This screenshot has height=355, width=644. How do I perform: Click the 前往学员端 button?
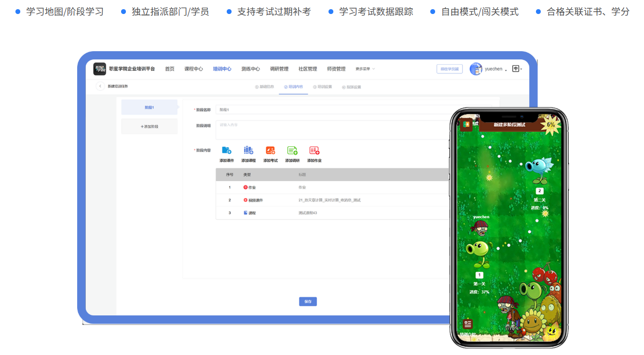pyautogui.click(x=450, y=69)
